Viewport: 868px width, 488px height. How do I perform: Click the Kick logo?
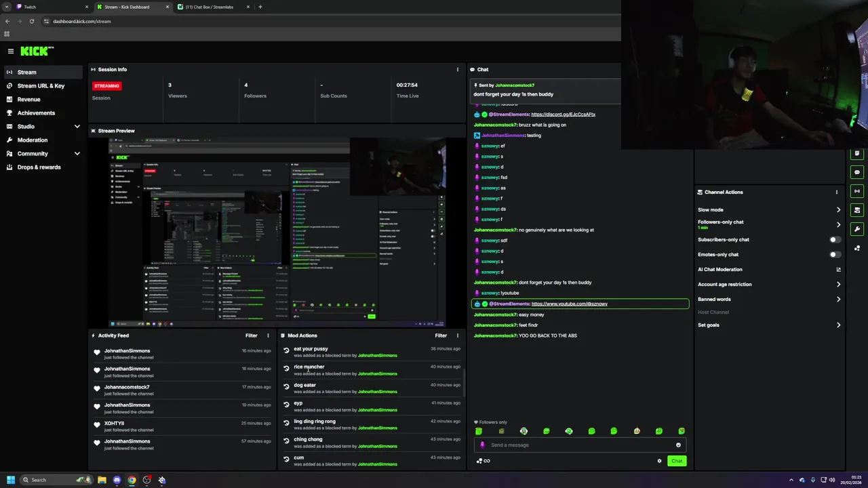pos(37,51)
